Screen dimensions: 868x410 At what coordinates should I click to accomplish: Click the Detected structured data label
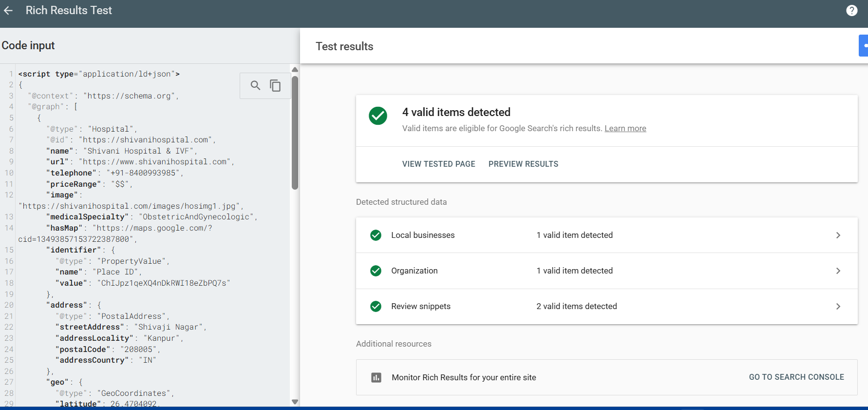click(x=401, y=202)
